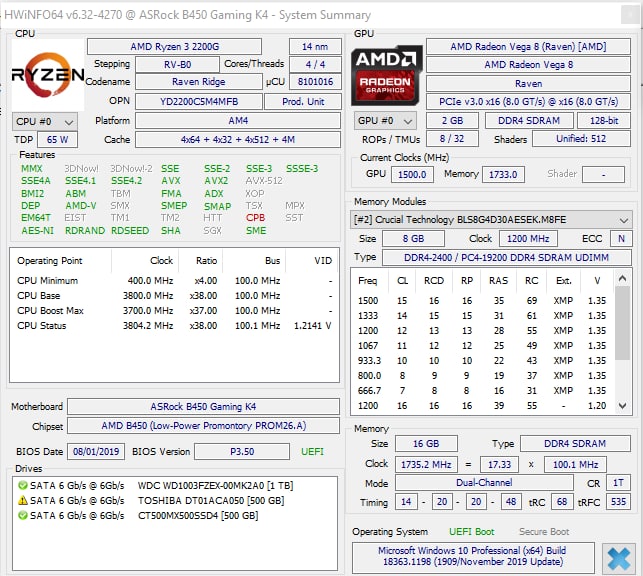
Task: Click the BIOS Date 08/01/2019 field
Action: [x=96, y=451]
